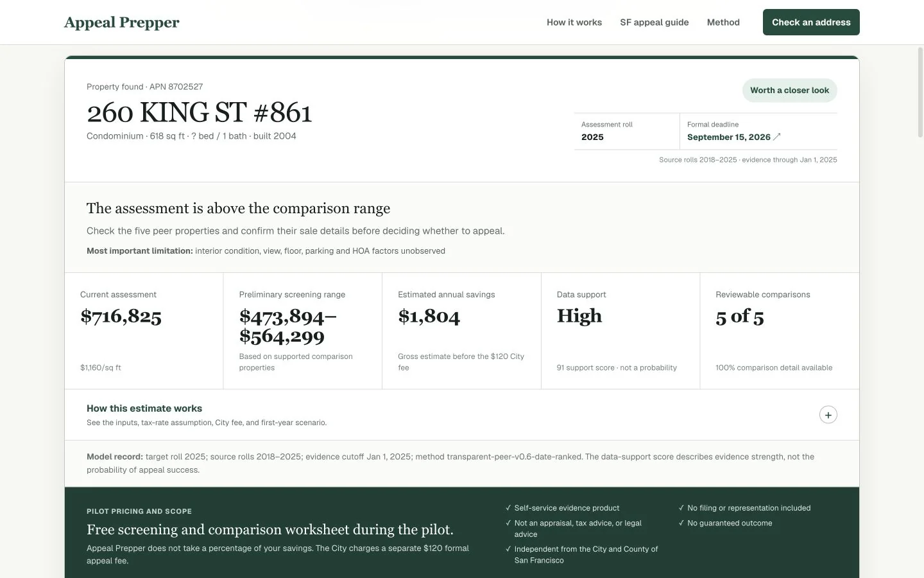
Task: Click the Worth a closer look badge
Action: pyautogui.click(x=789, y=91)
